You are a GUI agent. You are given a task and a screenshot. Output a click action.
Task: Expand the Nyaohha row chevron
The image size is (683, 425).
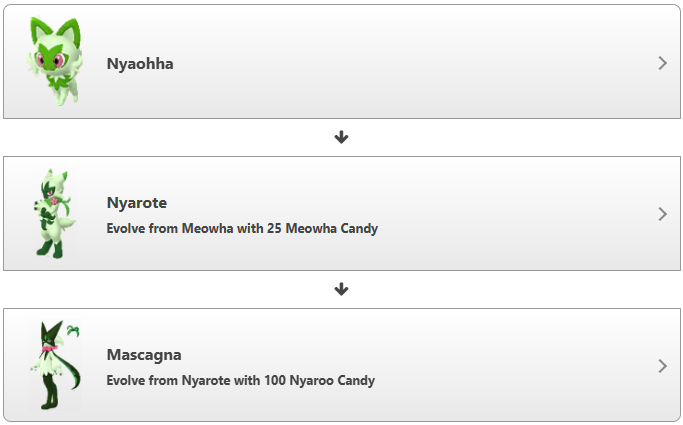[x=662, y=63]
